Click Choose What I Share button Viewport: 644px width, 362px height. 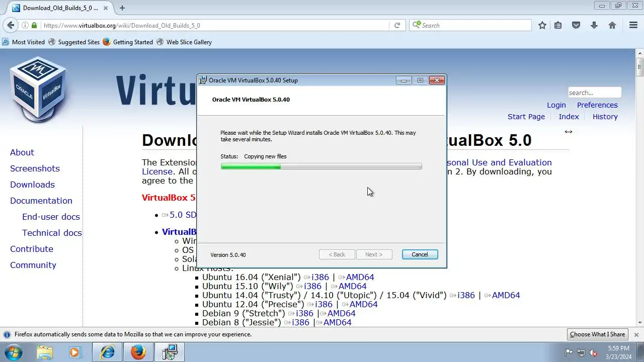coord(597,334)
